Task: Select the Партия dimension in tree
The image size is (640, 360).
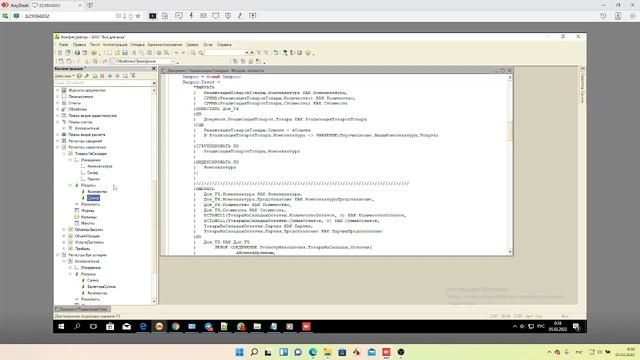Action: pos(93,179)
